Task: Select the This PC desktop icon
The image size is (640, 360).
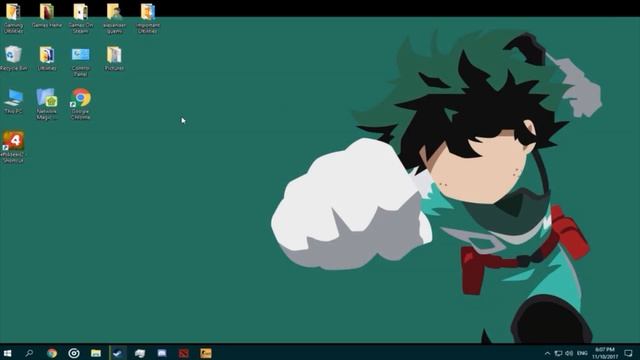Action: [x=13, y=101]
